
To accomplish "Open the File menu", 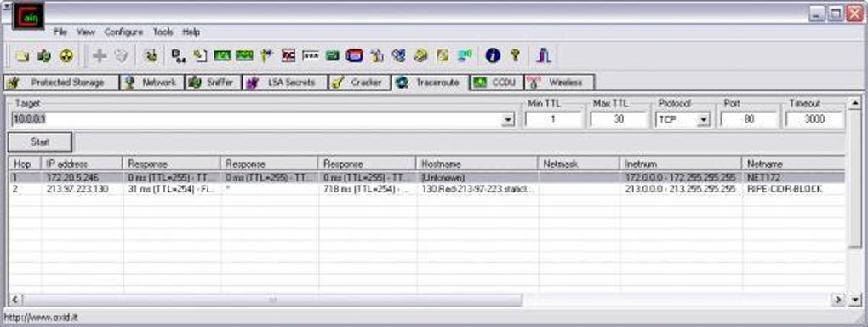I will (x=60, y=32).
